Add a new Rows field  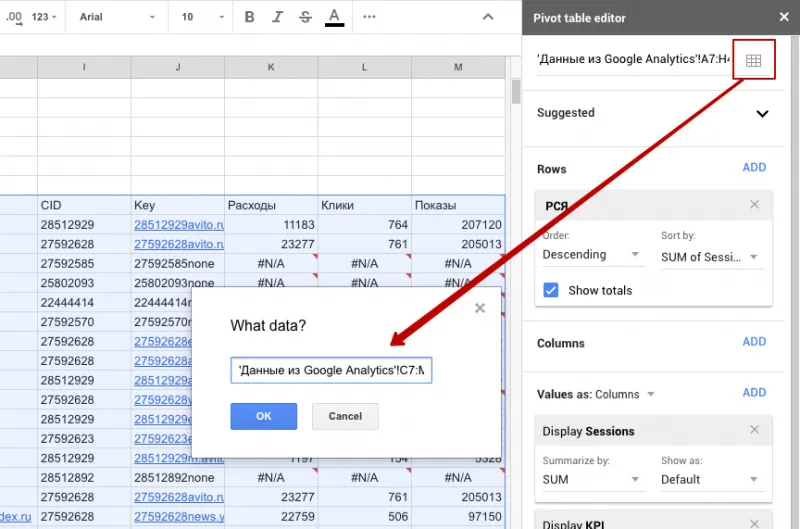754,167
